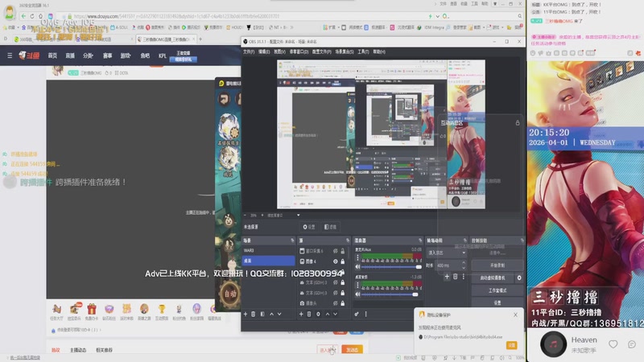Move scene up arrow in scenes toolbar
Screen dimensions: 644x362
pyautogui.click(x=271, y=314)
